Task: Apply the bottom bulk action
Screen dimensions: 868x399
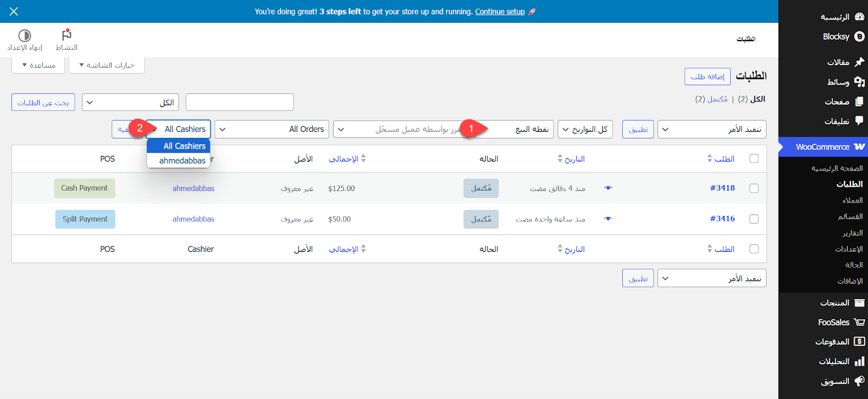Action: pyautogui.click(x=638, y=278)
